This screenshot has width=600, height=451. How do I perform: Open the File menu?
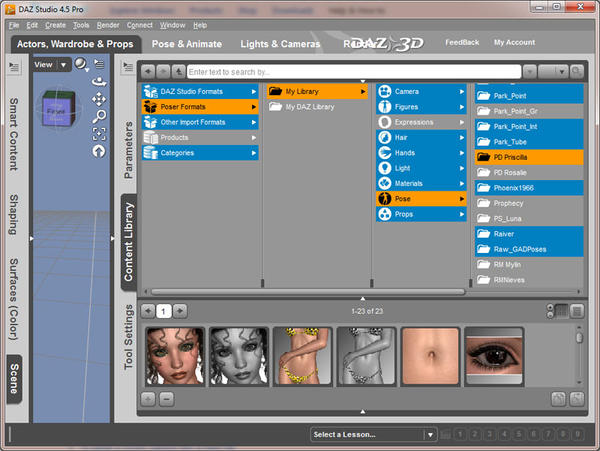tap(14, 25)
